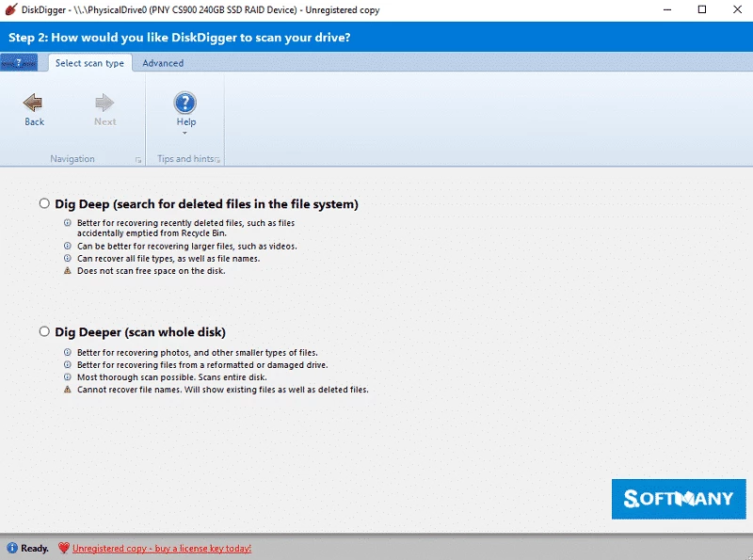The width and height of the screenshot is (753, 560).
Task: Click the red heart icon in status bar
Action: point(63,548)
